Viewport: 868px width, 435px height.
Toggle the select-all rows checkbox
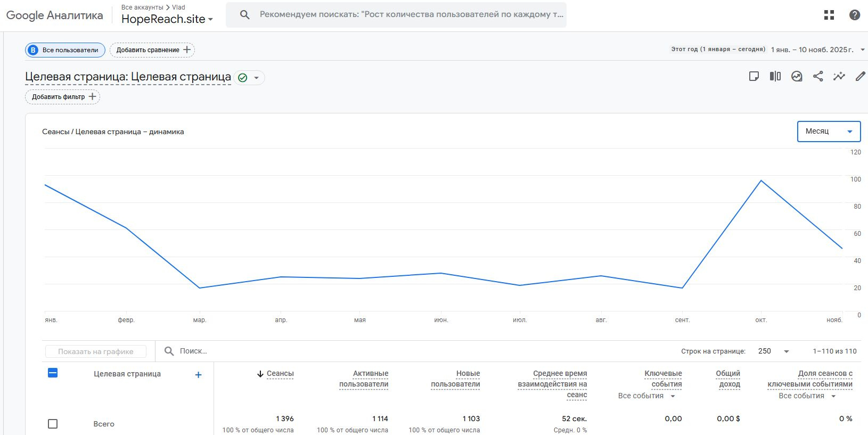point(53,373)
